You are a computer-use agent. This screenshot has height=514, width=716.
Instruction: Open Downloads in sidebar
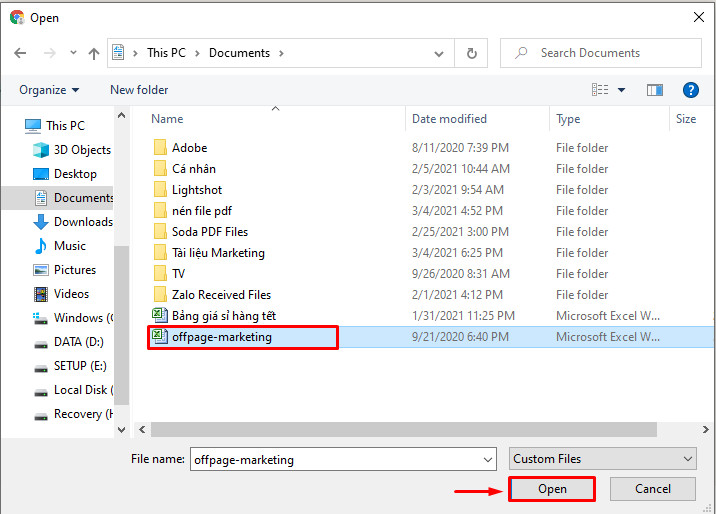(x=73, y=222)
